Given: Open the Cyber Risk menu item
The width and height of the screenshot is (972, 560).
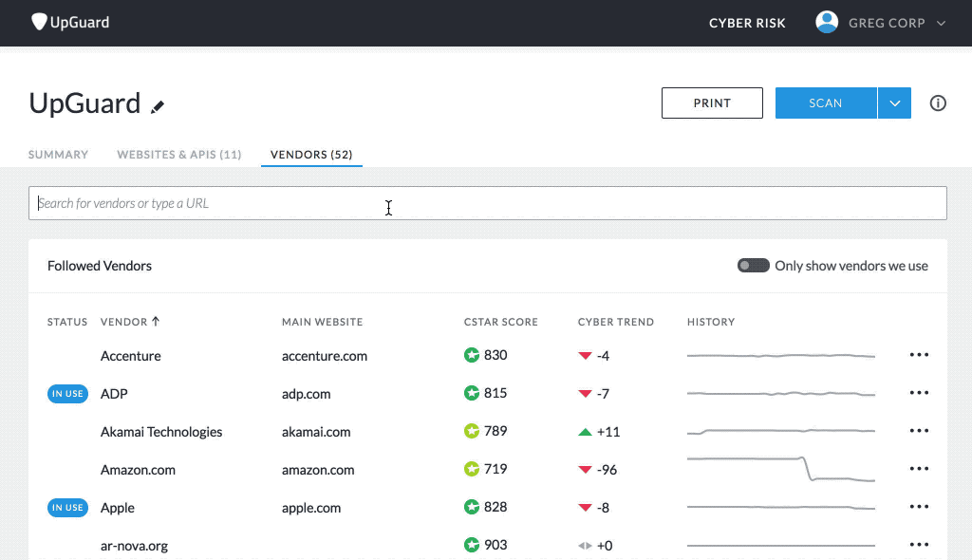Looking at the screenshot, I should tap(747, 23).
